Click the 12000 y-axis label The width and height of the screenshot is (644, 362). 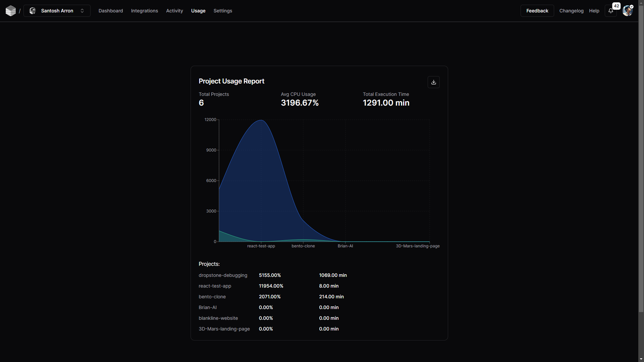pos(210,120)
